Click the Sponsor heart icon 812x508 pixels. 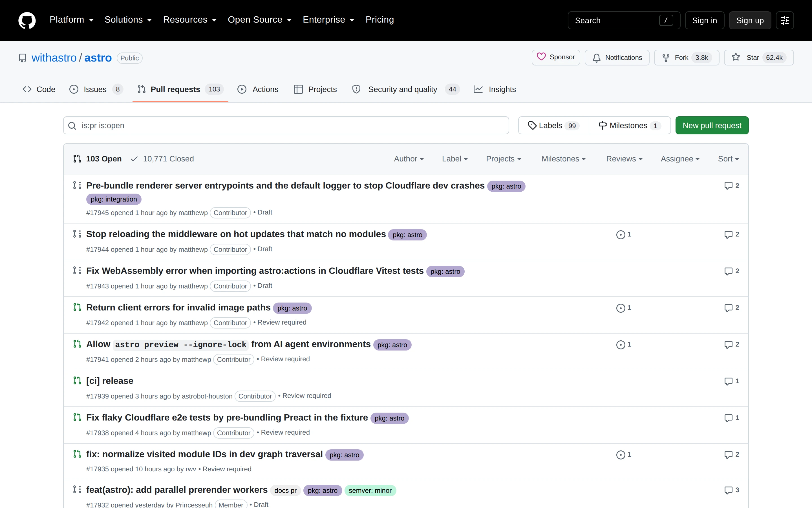click(541, 57)
